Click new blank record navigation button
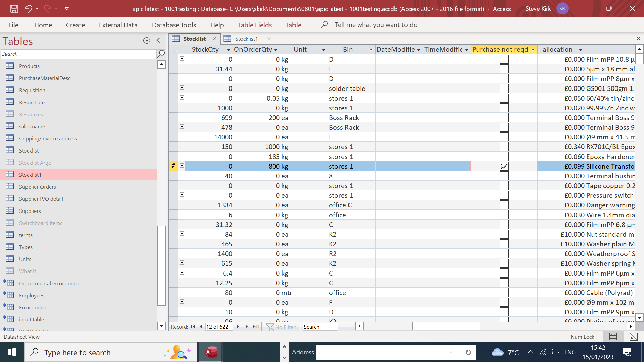Image resolution: width=644 pixels, height=362 pixels. 256,327
